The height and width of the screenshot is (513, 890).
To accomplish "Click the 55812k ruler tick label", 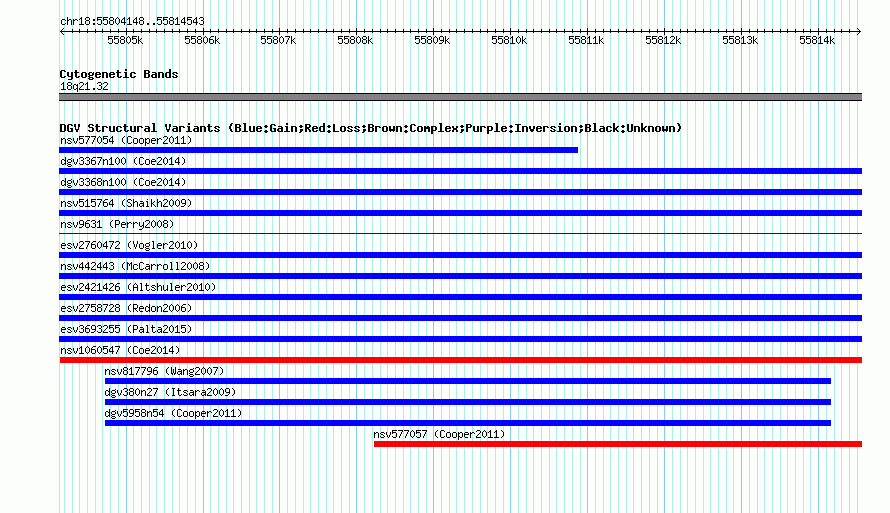I will 663,40.
